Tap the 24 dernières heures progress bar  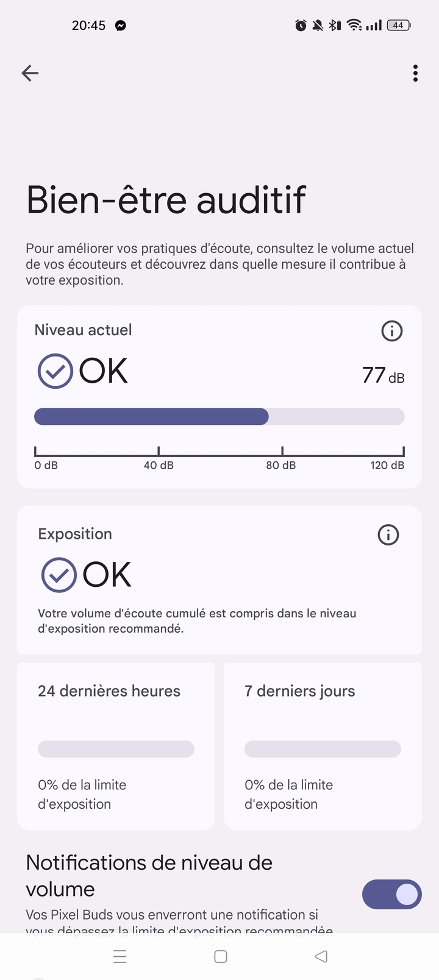coord(116,749)
